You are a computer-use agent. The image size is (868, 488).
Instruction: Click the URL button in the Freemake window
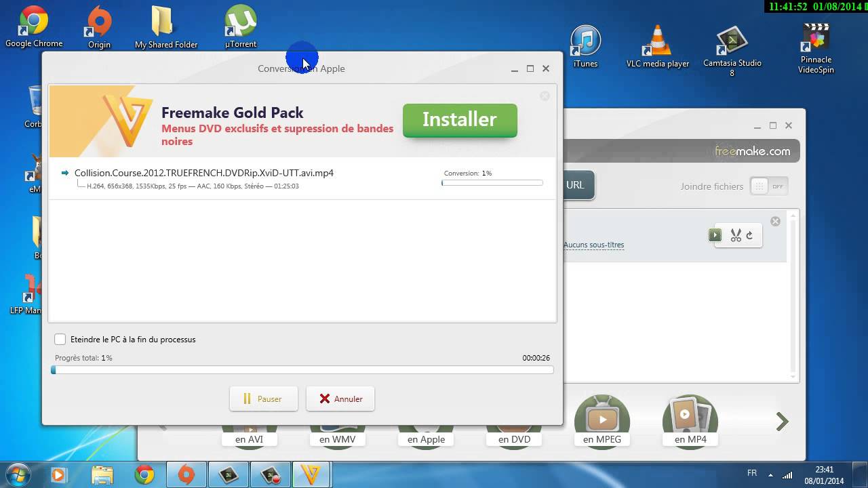(578, 185)
